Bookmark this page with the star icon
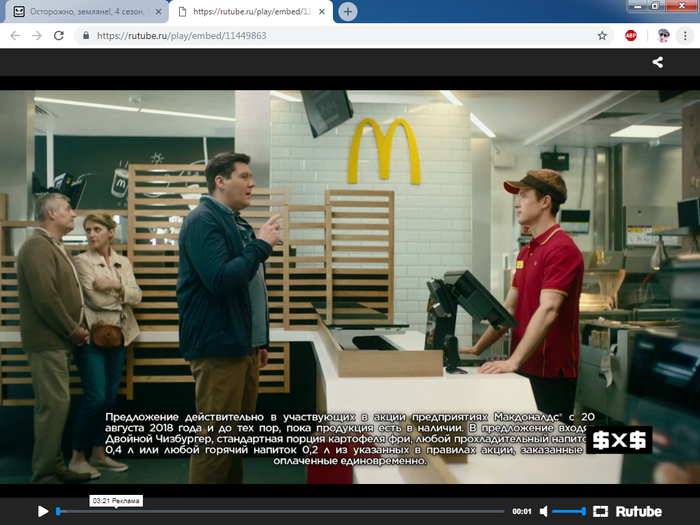700x525 pixels. click(602, 35)
